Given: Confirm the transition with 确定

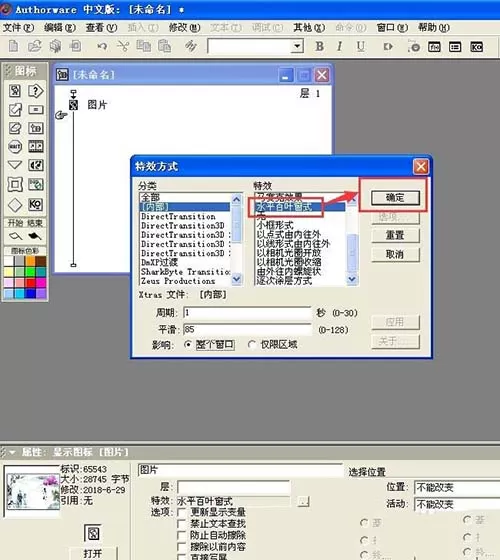Looking at the screenshot, I should click(x=395, y=198).
